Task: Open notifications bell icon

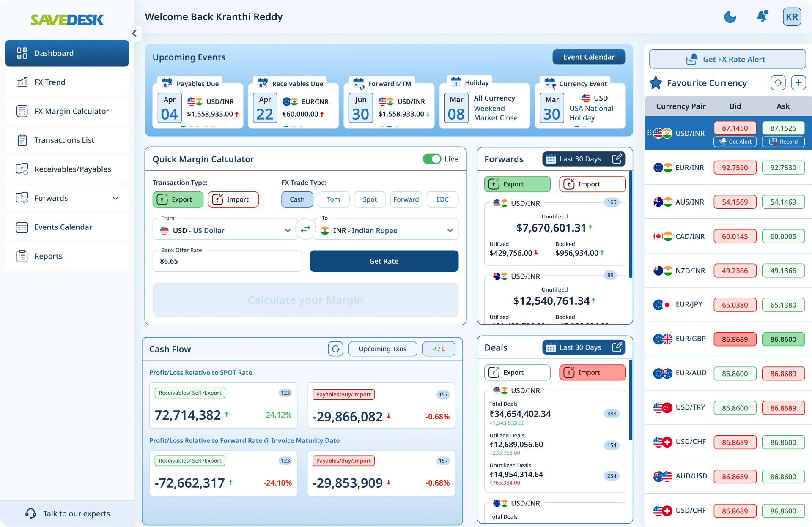Action: 762,16
